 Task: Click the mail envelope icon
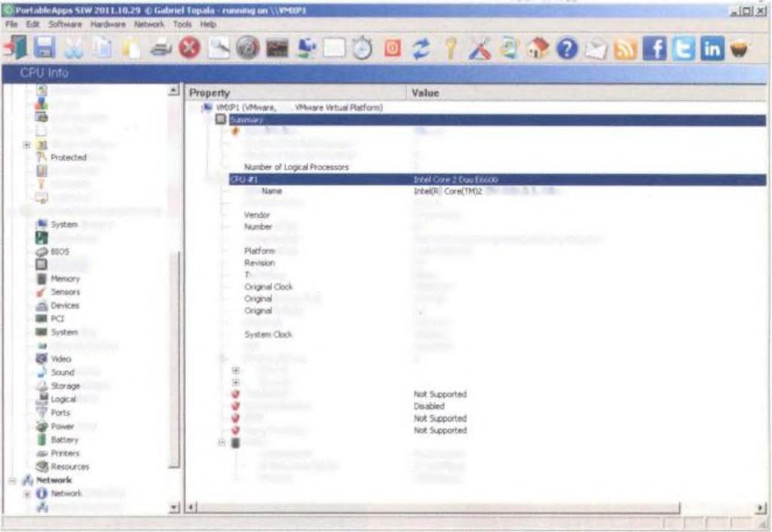tap(596, 48)
